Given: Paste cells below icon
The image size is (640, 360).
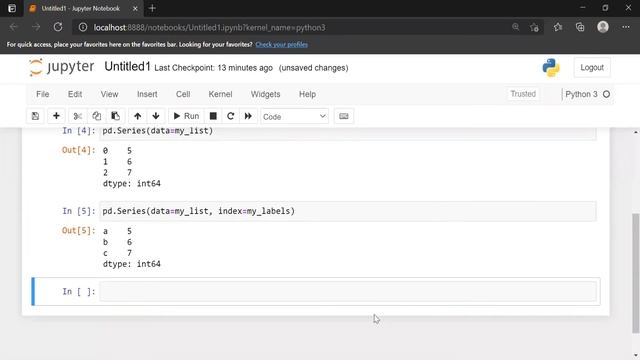Looking at the screenshot, I should (x=116, y=116).
